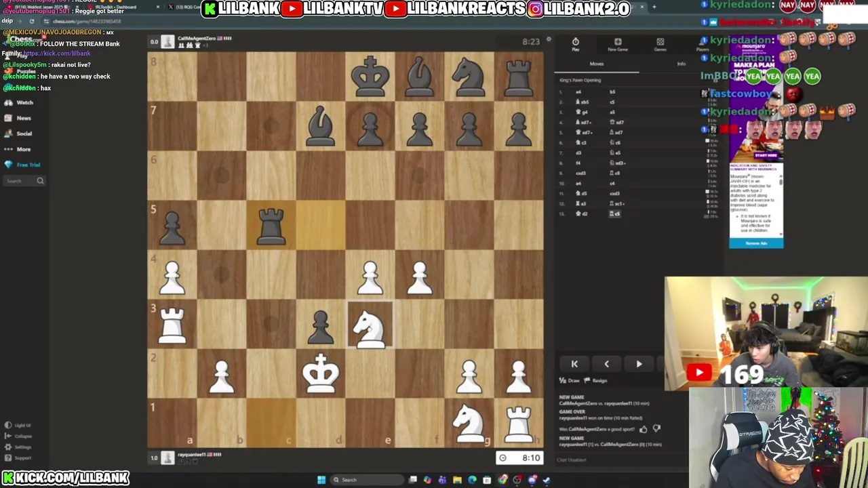Offer a Draw
868x488 pixels.
coord(570,381)
